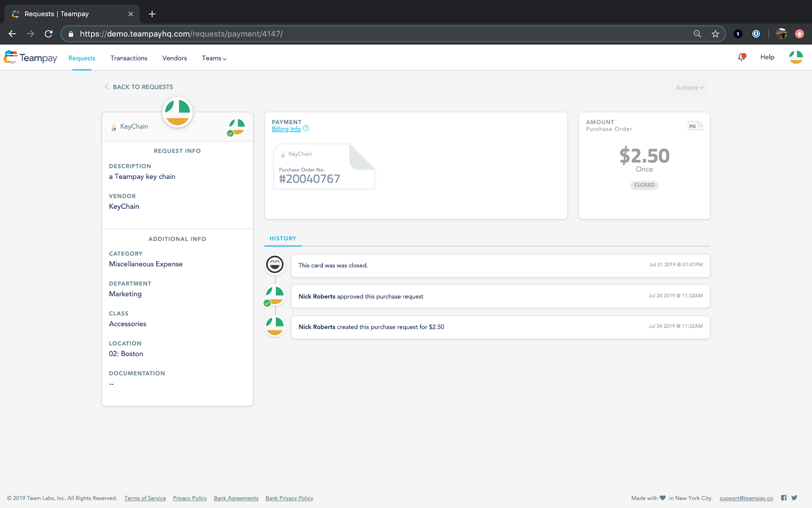
Task: Open the Privacy Policy link
Action: [x=190, y=498]
